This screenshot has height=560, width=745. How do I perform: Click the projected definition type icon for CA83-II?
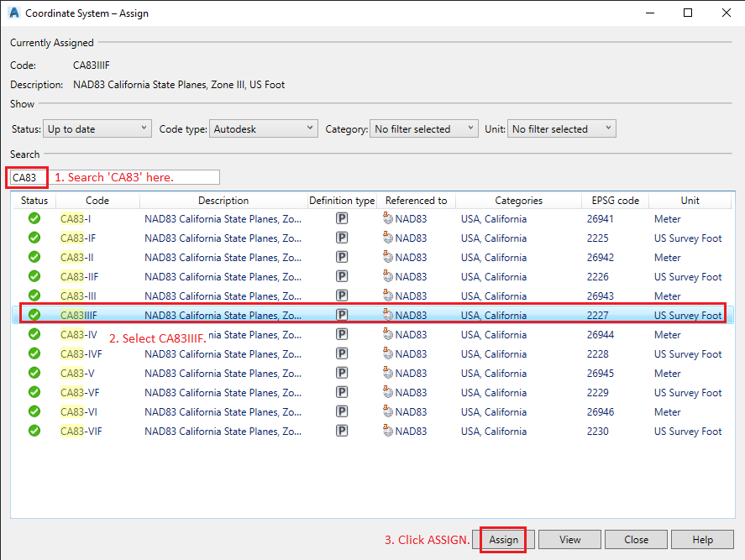[342, 257]
